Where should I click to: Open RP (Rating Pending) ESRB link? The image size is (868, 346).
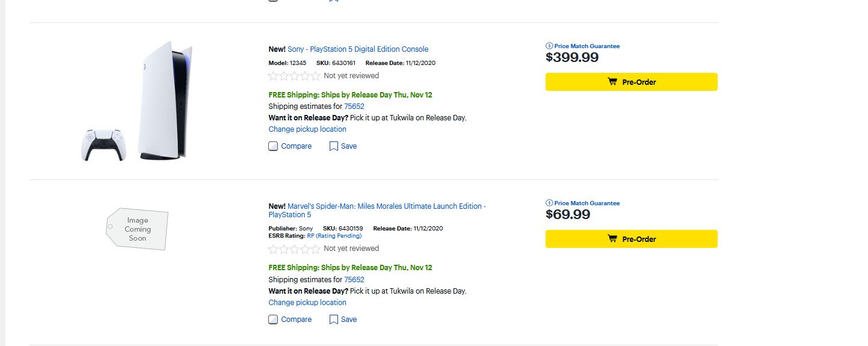(x=334, y=236)
